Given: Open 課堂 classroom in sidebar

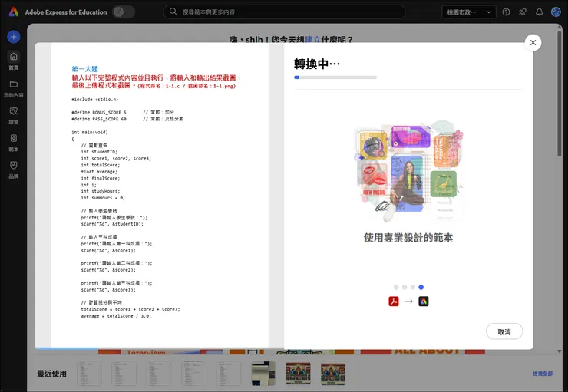Looking at the screenshot, I should pos(14,116).
